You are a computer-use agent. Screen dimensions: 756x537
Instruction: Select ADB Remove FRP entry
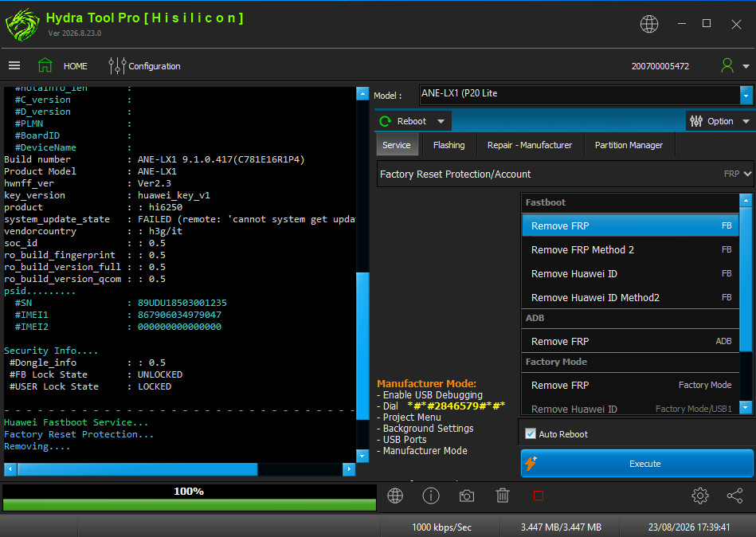(x=630, y=341)
